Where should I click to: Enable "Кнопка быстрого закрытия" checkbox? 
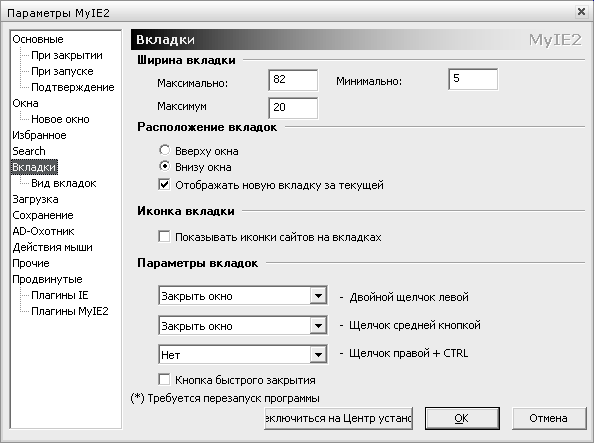pyautogui.click(x=164, y=380)
